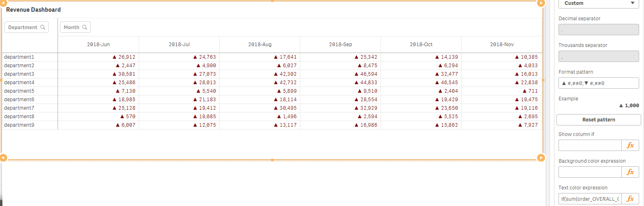Open Text color expression editor
Image resolution: width=644 pixels, height=206 pixels.
630,199
